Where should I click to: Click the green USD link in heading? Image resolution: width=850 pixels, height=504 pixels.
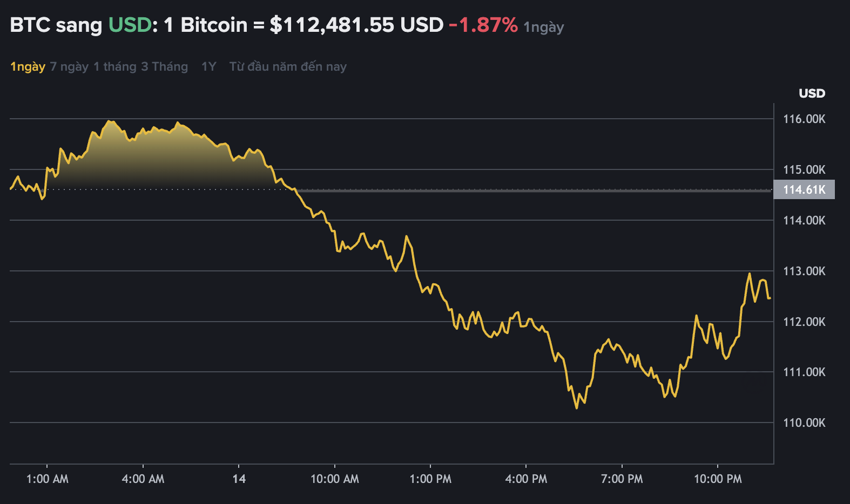tap(130, 25)
